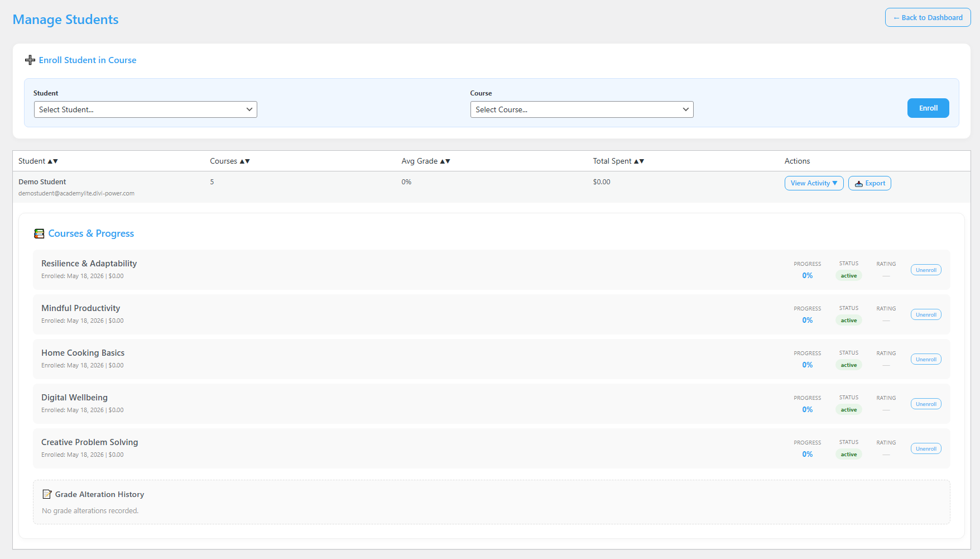The image size is (980, 559).
Task: Click the 0% Avg Grade value for Demo Student
Action: pos(406,182)
